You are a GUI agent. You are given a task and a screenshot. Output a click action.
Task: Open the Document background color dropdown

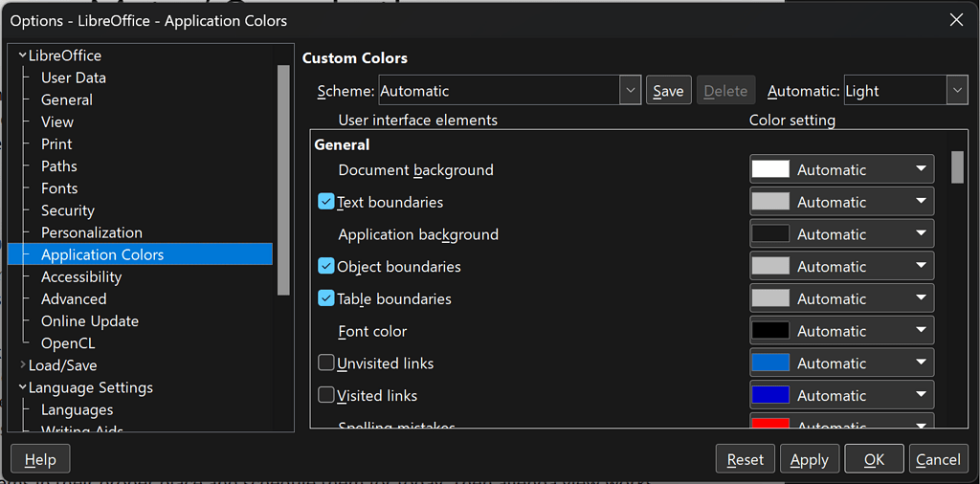coord(920,169)
